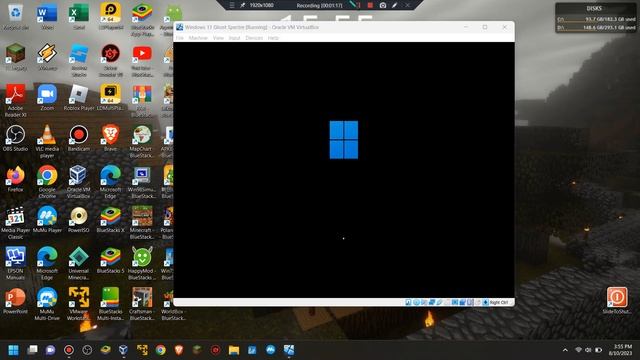Open the recorder bar hamburger menu
This screenshot has width=640, height=360.
pyautogui.click(x=232, y=5)
